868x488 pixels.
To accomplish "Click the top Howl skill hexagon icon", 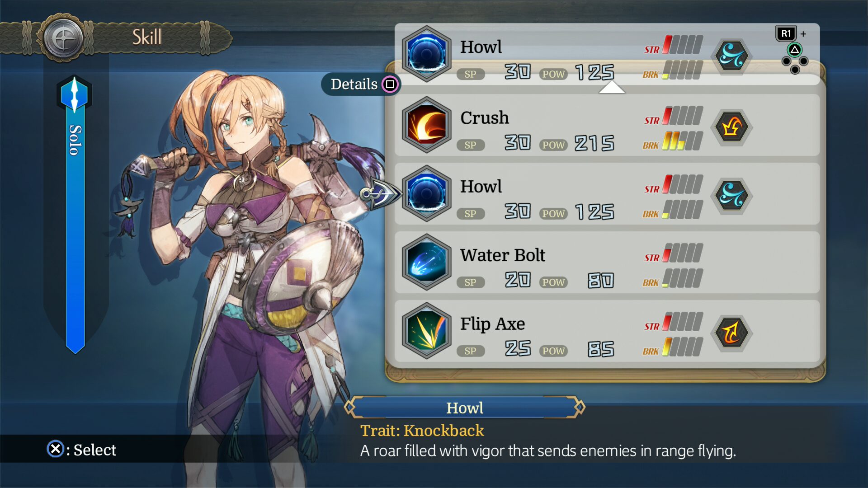I will (426, 54).
